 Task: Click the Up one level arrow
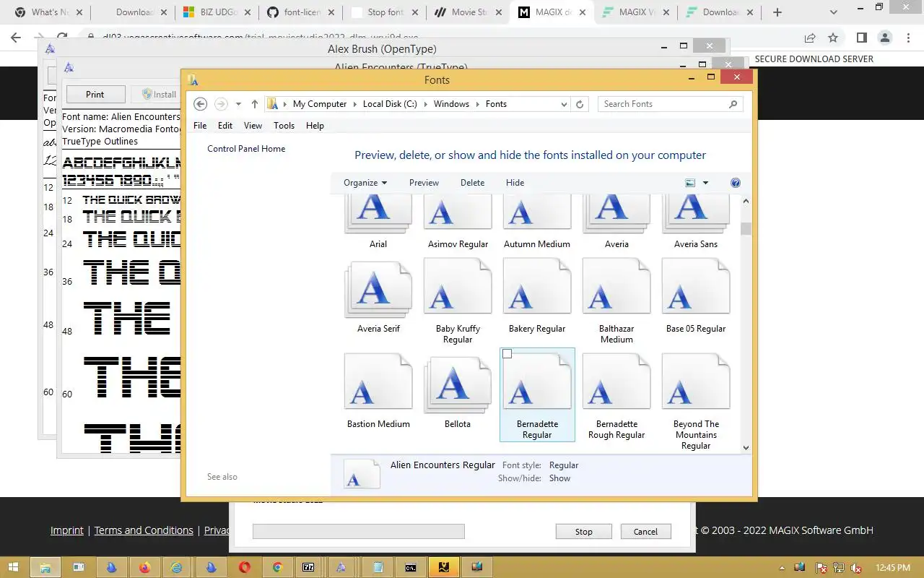point(255,104)
